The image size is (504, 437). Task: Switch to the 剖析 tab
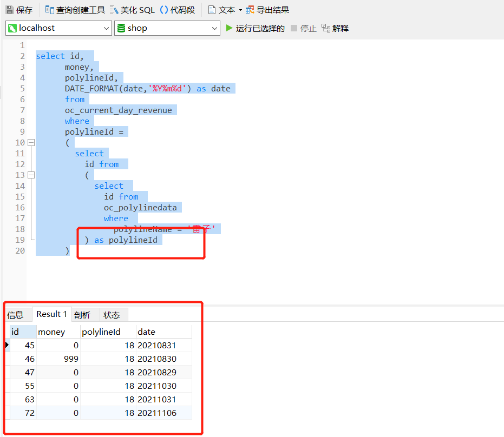pyautogui.click(x=83, y=314)
